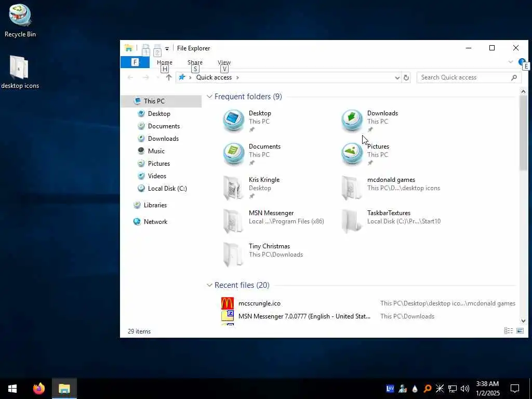Viewport: 532px width, 399px height.
Task: Click the vertical scrollbar thumb
Action: (x=523, y=132)
